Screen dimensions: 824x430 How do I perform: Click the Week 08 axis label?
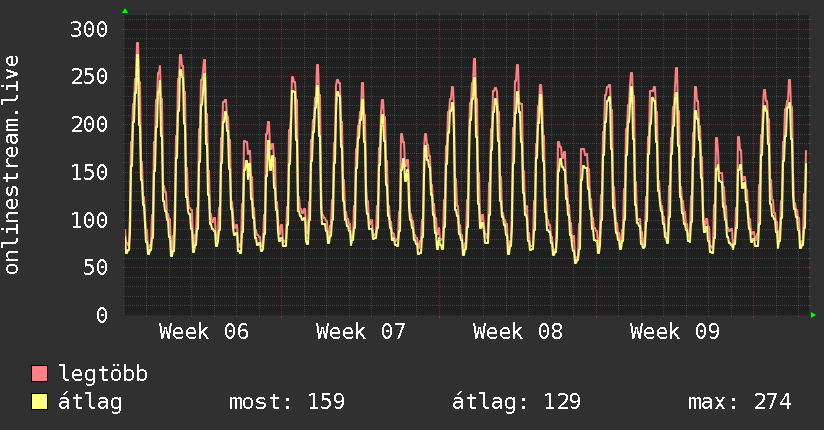point(518,332)
